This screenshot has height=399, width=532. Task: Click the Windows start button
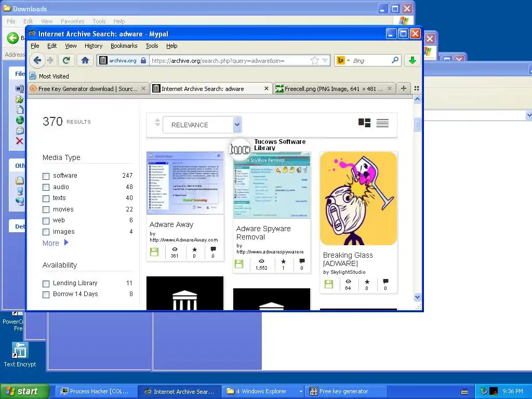pyautogui.click(x=24, y=392)
